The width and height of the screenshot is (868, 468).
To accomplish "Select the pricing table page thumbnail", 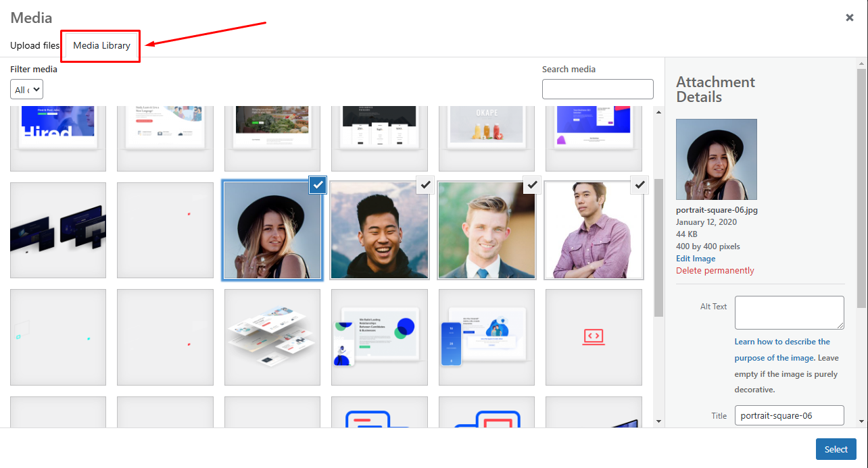I will tap(380, 138).
